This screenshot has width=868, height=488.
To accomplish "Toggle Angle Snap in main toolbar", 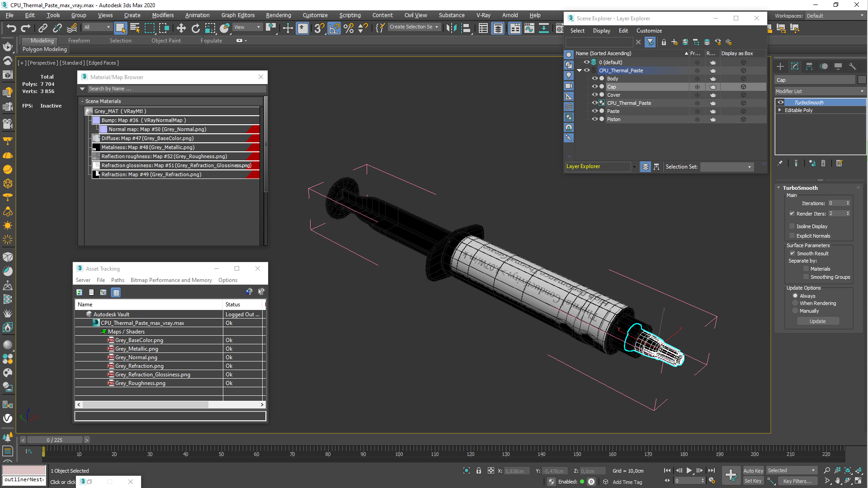I will 334,28.
